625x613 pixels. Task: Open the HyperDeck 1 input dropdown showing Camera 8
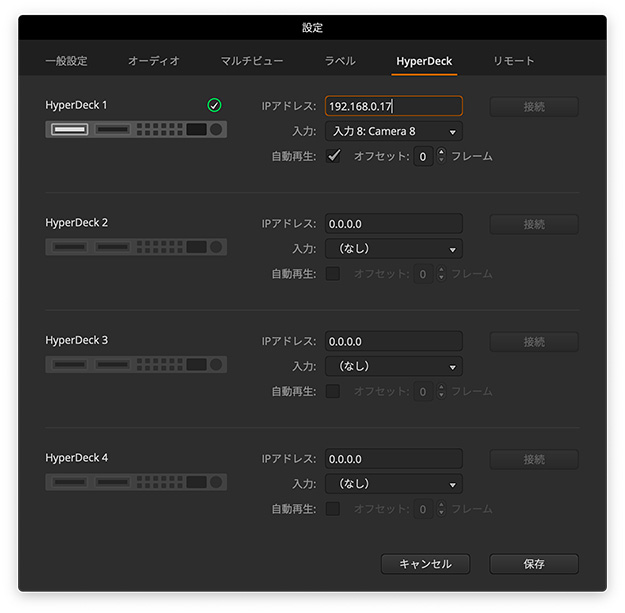393,131
